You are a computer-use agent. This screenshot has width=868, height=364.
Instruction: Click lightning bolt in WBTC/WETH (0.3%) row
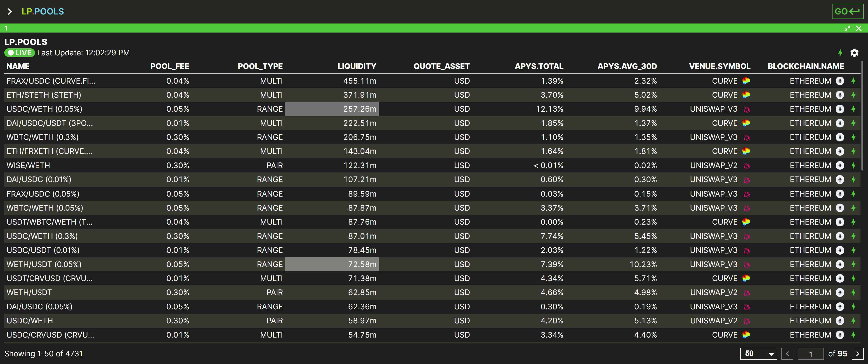[853, 137]
